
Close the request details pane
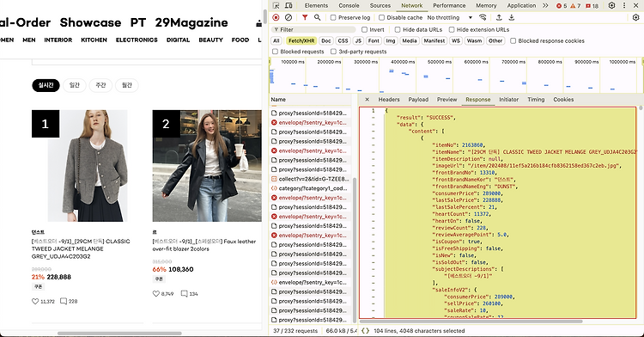click(368, 100)
